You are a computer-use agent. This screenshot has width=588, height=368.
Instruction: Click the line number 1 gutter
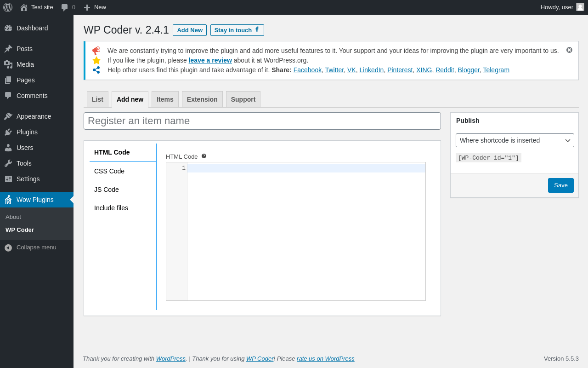[184, 168]
